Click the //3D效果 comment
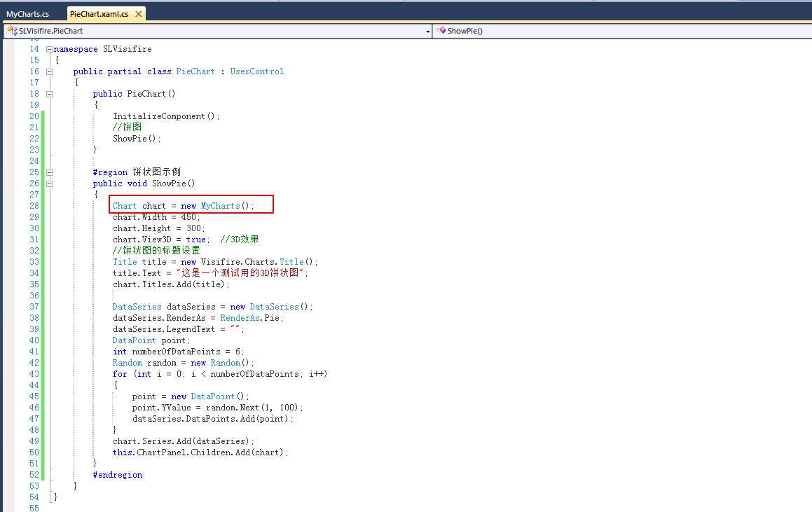 [x=239, y=239]
